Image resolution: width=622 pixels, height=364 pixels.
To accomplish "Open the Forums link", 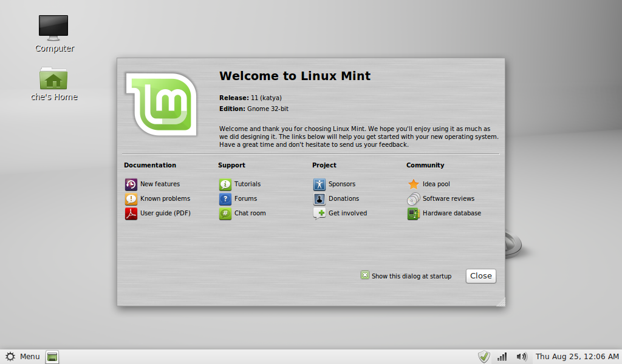I will pos(245,198).
